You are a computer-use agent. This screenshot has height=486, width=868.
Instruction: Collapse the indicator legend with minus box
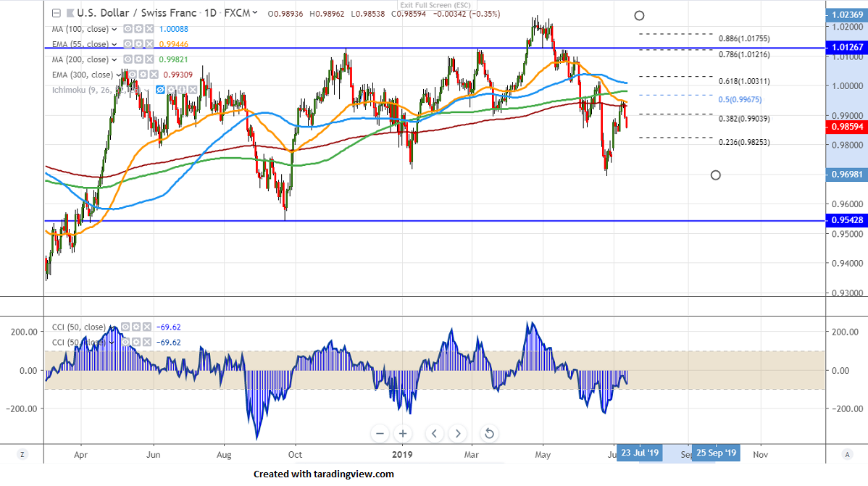[57, 13]
